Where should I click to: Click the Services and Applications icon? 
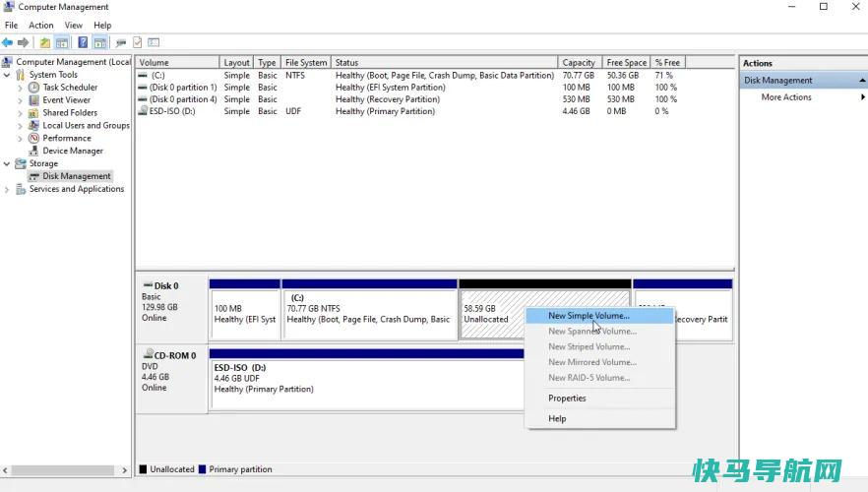click(x=21, y=189)
